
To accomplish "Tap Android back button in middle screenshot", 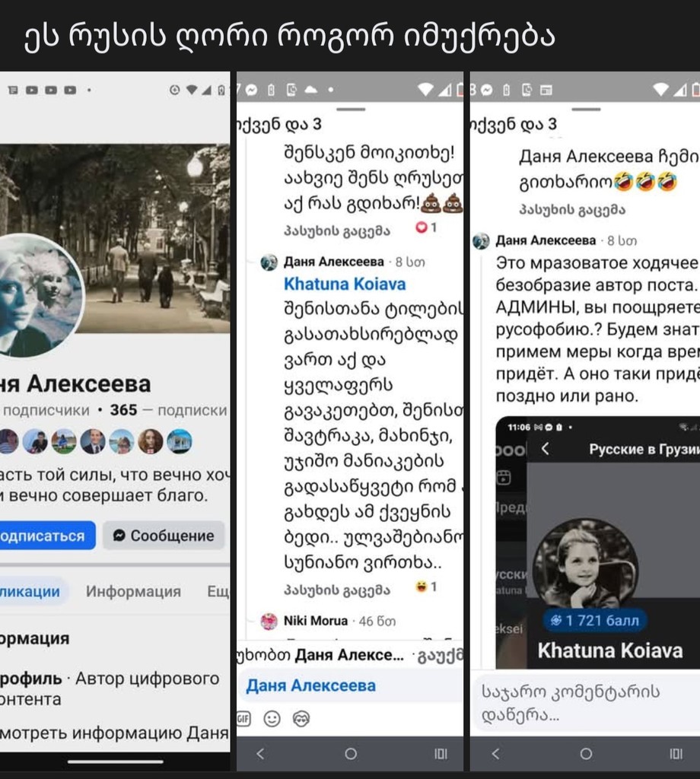I will point(260,754).
